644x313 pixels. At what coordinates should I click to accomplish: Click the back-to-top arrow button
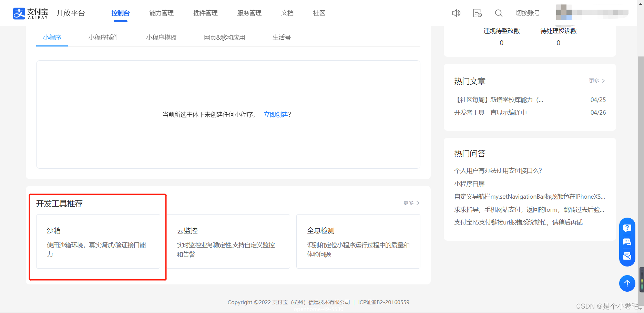click(x=627, y=283)
